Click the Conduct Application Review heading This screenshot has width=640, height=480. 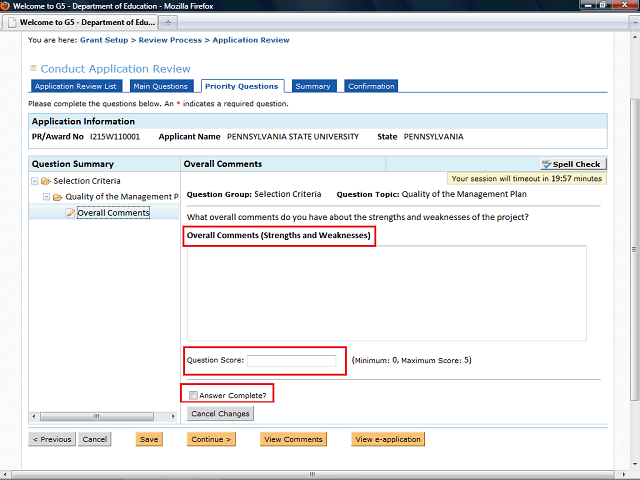(116, 69)
